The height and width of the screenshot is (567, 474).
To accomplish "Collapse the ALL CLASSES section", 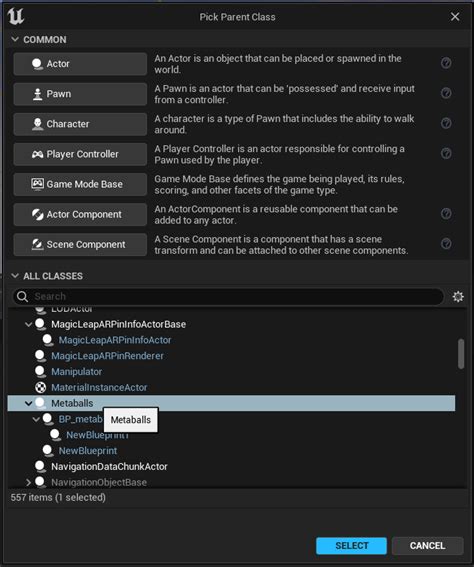I will (x=15, y=276).
